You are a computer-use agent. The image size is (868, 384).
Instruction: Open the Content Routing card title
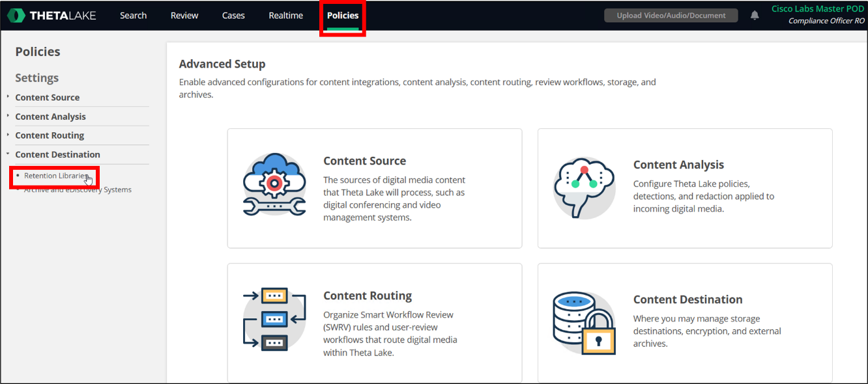(368, 295)
